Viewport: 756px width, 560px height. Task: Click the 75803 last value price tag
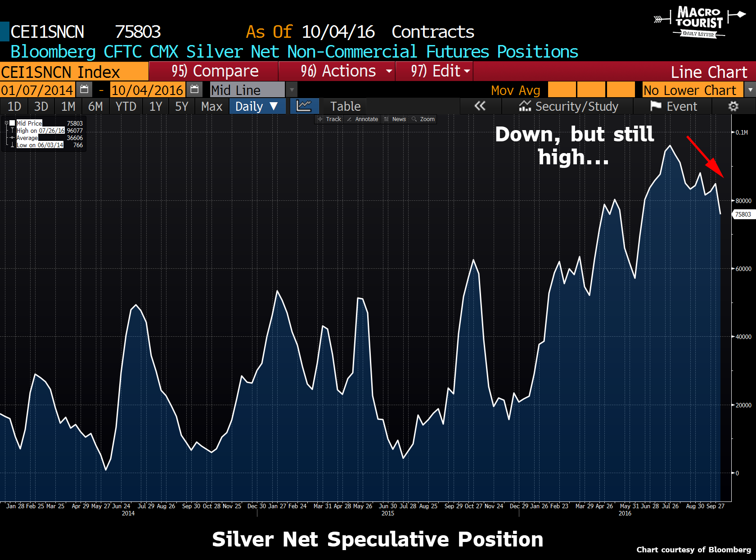[743, 214]
